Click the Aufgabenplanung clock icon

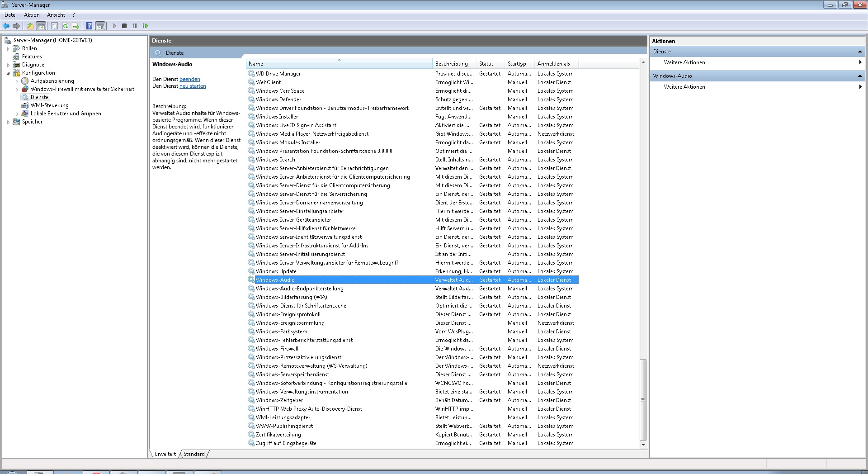(25, 81)
